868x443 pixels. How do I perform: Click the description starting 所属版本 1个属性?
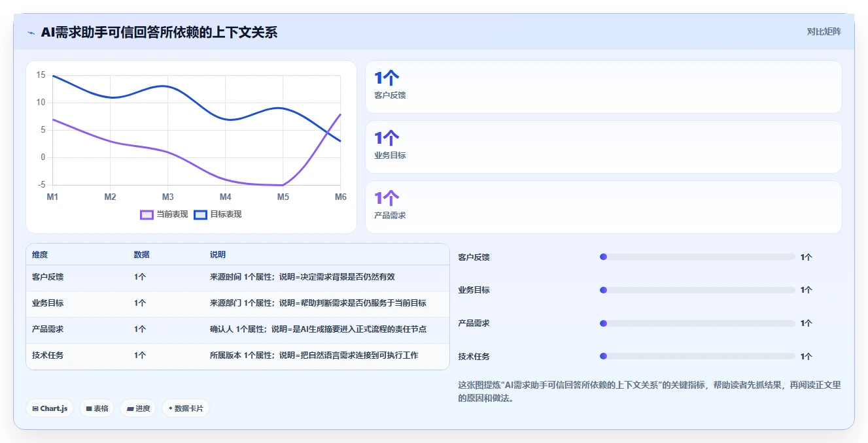click(314, 355)
